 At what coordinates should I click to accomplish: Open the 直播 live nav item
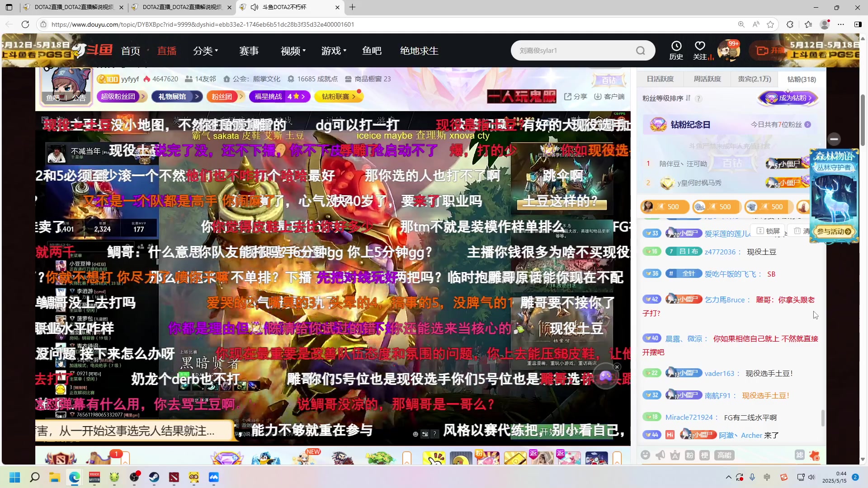click(x=167, y=51)
